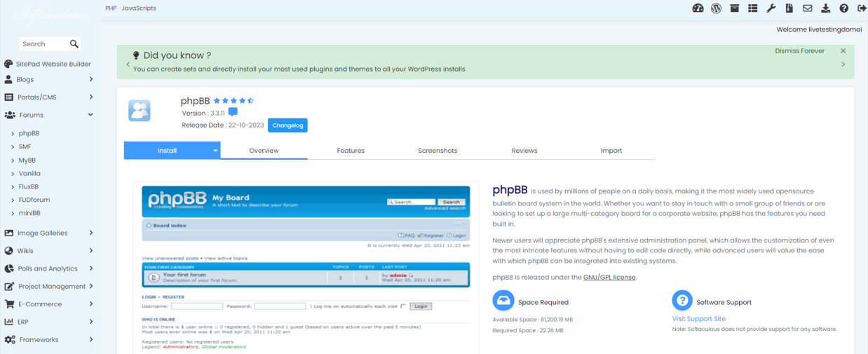
Task: Click the phpBB board screenshot thumbnail
Action: pos(306,267)
